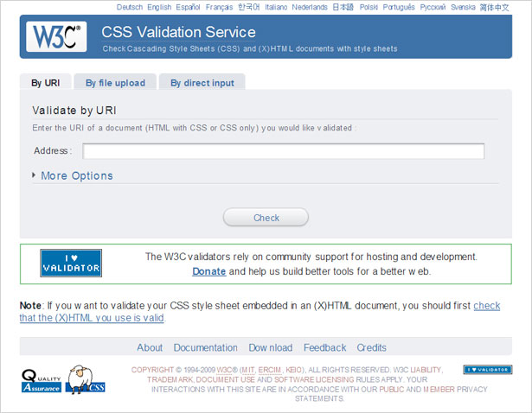
Task: Open the About footer link
Action: tap(150, 347)
